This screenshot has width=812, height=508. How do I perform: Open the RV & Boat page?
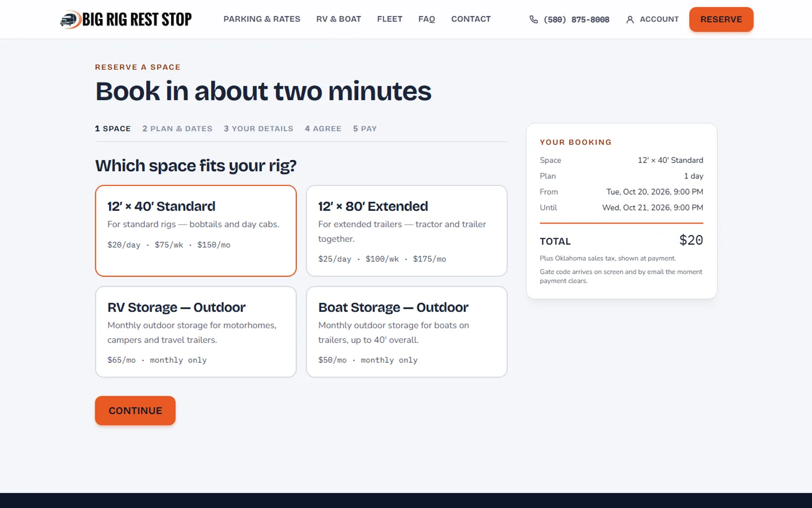(x=339, y=19)
